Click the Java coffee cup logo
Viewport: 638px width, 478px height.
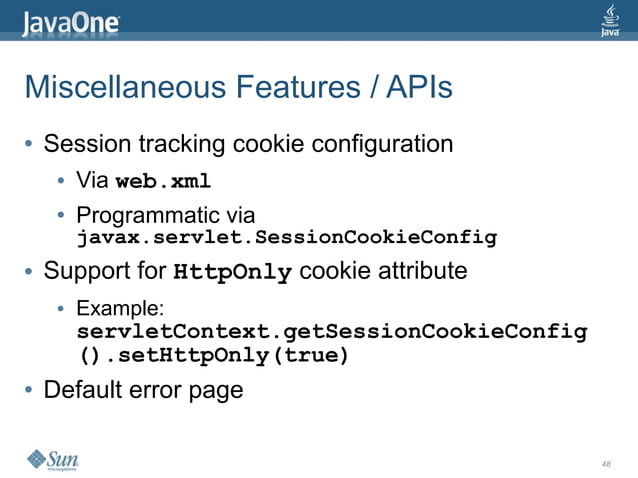610,20
